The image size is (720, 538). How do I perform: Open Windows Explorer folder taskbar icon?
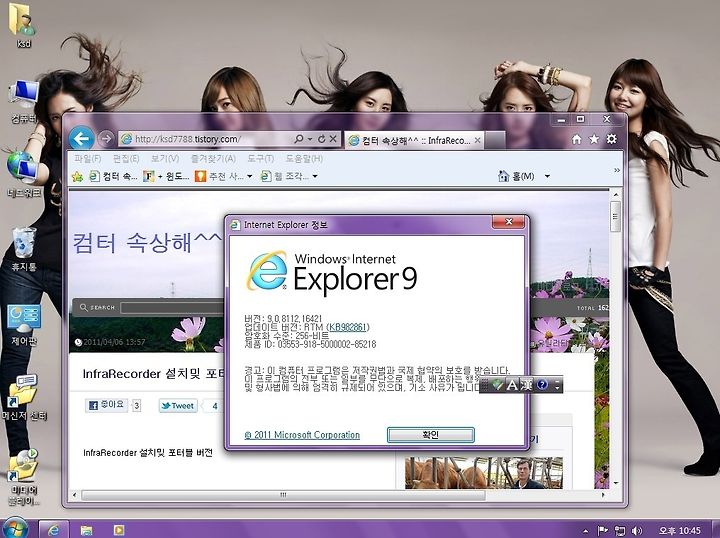(x=86, y=530)
